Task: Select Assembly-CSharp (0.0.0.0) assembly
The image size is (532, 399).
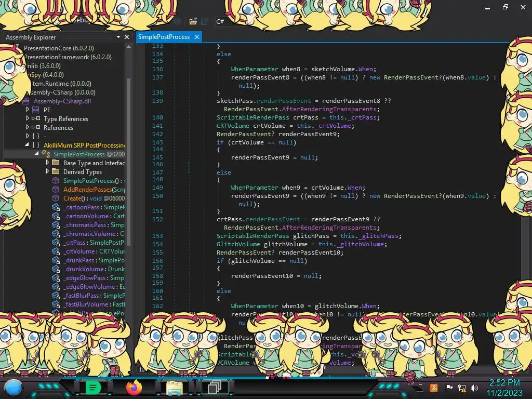Action: point(62,92)
